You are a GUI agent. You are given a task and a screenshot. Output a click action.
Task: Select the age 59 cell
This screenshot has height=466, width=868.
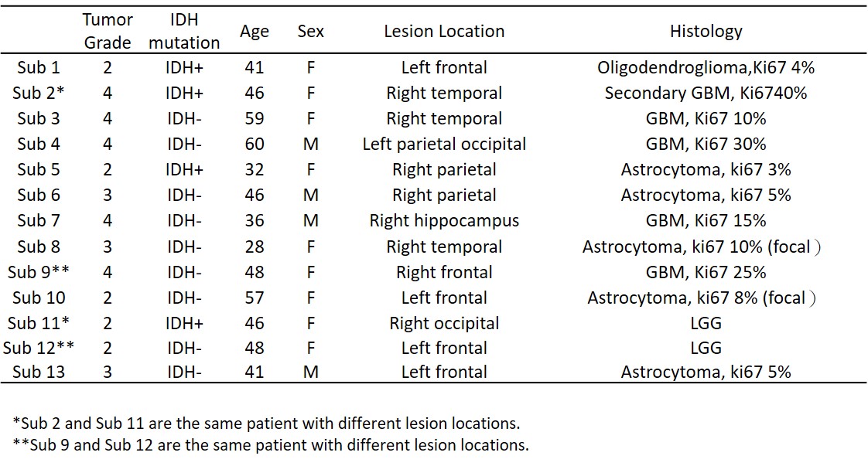pyautogui.click(x=254, y=119)
